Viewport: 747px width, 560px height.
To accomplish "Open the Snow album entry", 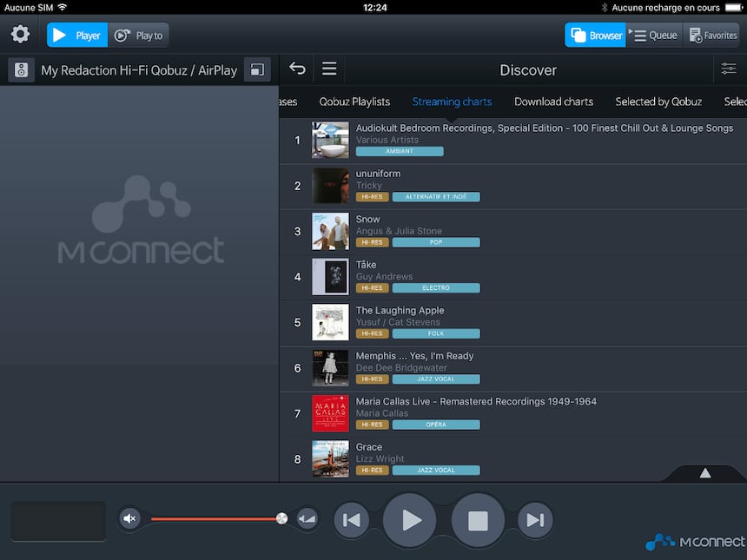I will [x=513, y=232].
